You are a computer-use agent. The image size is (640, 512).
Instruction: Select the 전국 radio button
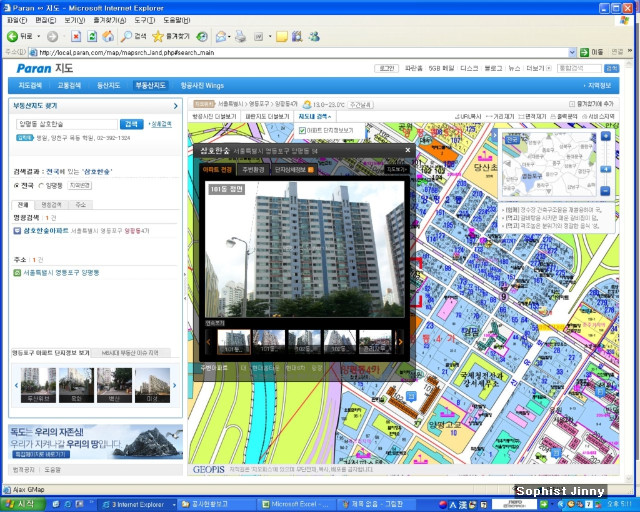pos(17,186)
